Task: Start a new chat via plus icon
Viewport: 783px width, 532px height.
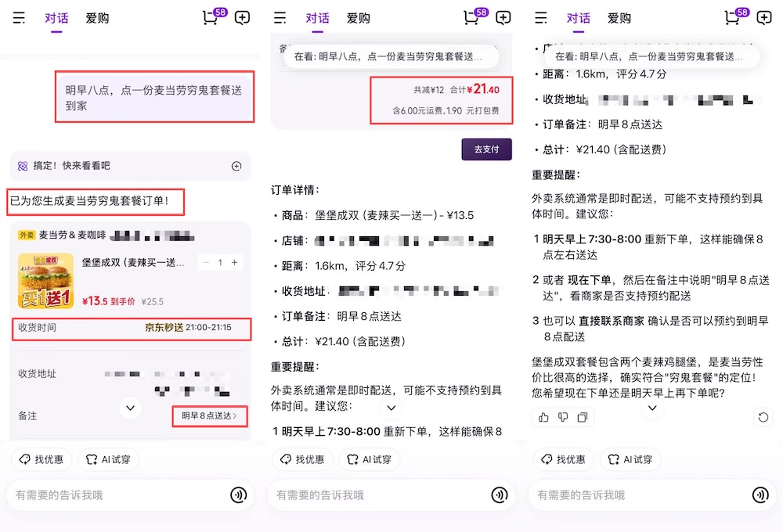Action: pyautogui.click(x=242, y=18)
